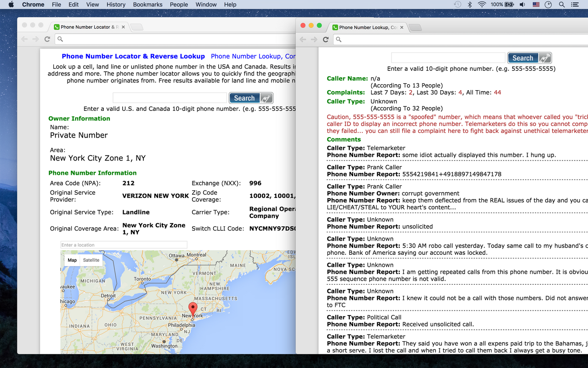Click the green phone favicon on the front tab
This screenshot has height=368, width=588.
pos(335,27)
